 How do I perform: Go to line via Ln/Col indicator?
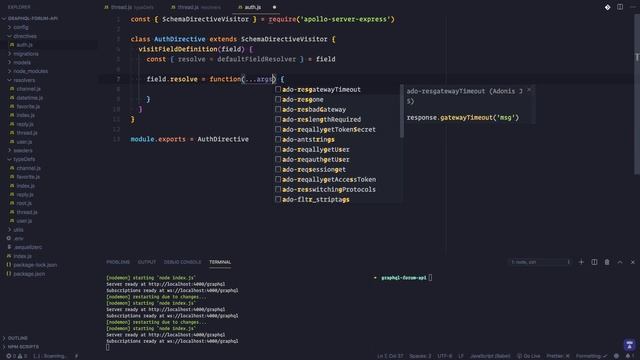coord(390,356)
